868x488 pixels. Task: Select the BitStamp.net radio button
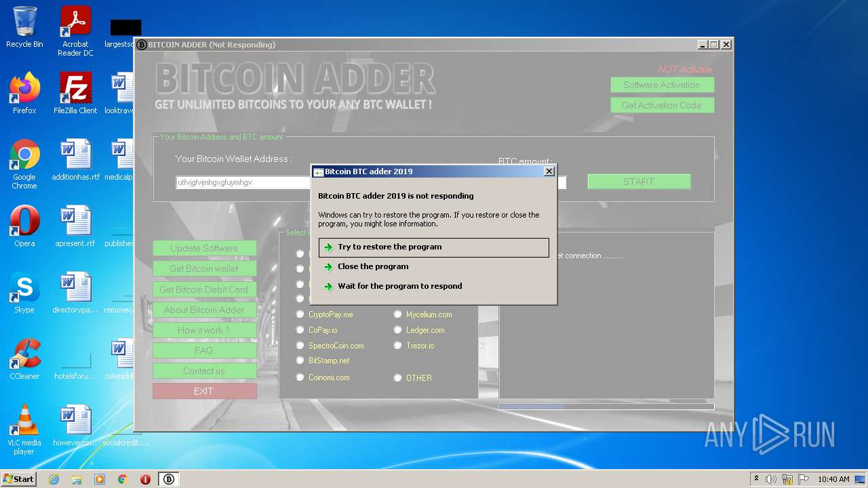tap(300, 361)
